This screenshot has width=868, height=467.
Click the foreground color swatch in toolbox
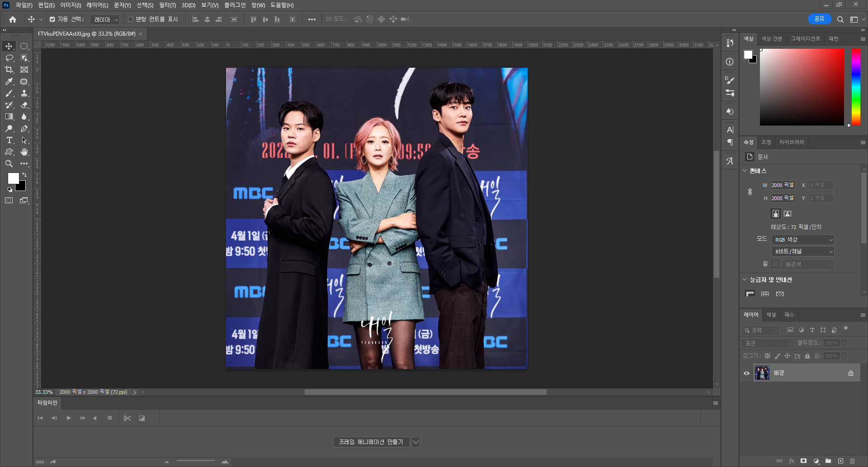[x=14, y=178]
